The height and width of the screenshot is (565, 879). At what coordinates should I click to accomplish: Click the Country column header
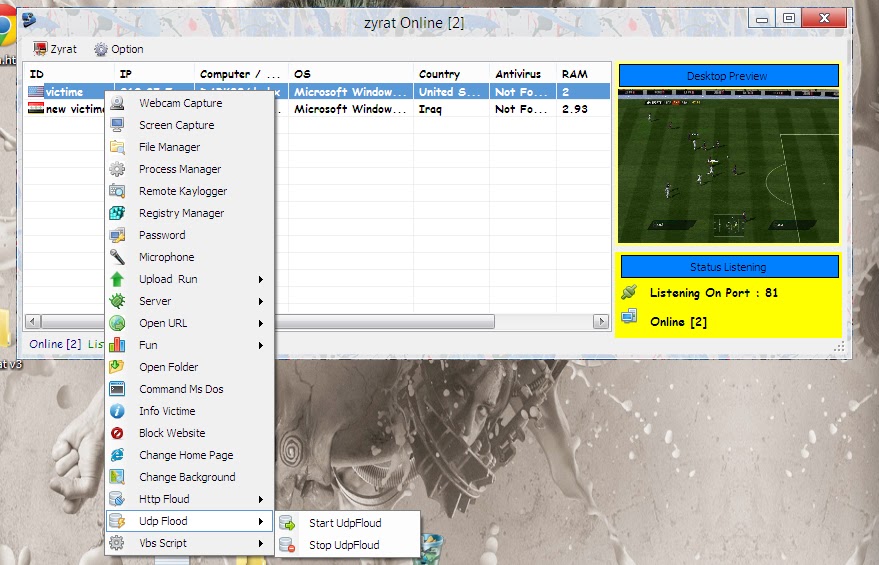coord(451,74)
